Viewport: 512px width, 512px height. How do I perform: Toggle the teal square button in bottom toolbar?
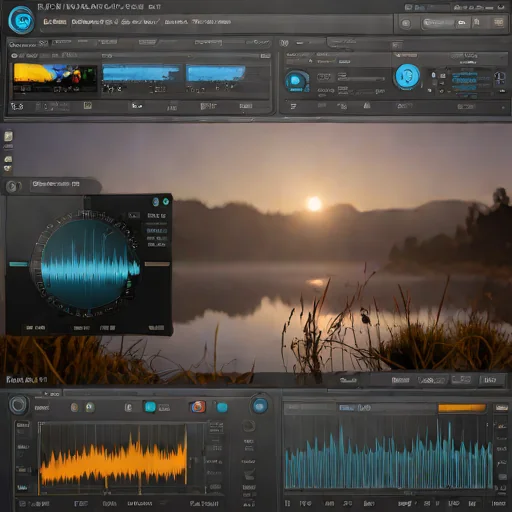pyautogui.click(x=150, y=407)
